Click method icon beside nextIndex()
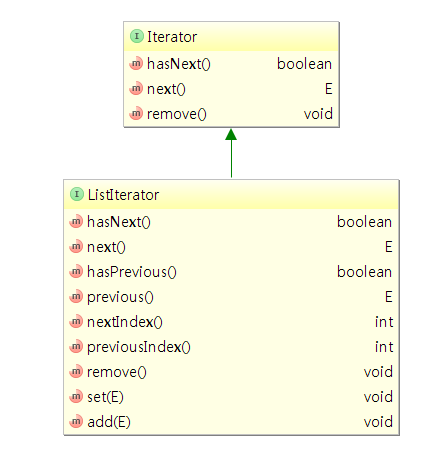Screen dimensions: 440x471 pyautogui.click(x=76, y=322)
